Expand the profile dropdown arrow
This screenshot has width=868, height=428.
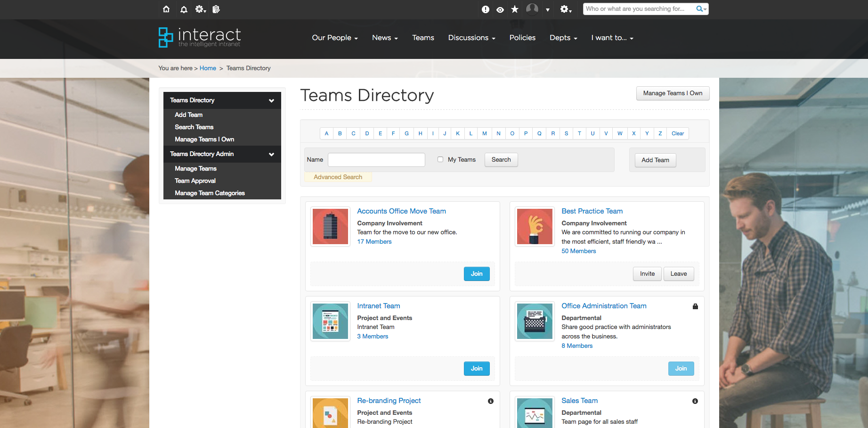click(x=548, y=9)
